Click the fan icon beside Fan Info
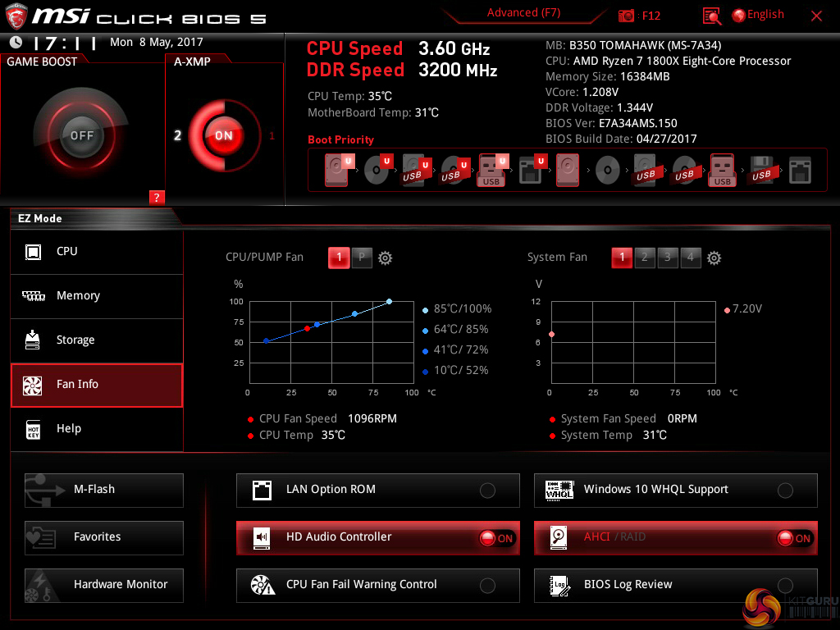The width and height of the screenshot is (840, 630). [32, 386]
